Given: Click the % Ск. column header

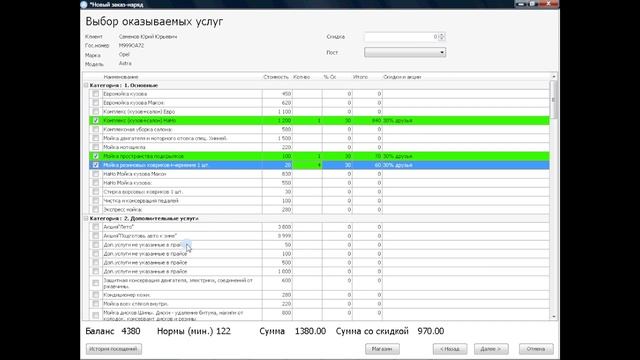Looking at the screenshot, I should tap(330, 77).
